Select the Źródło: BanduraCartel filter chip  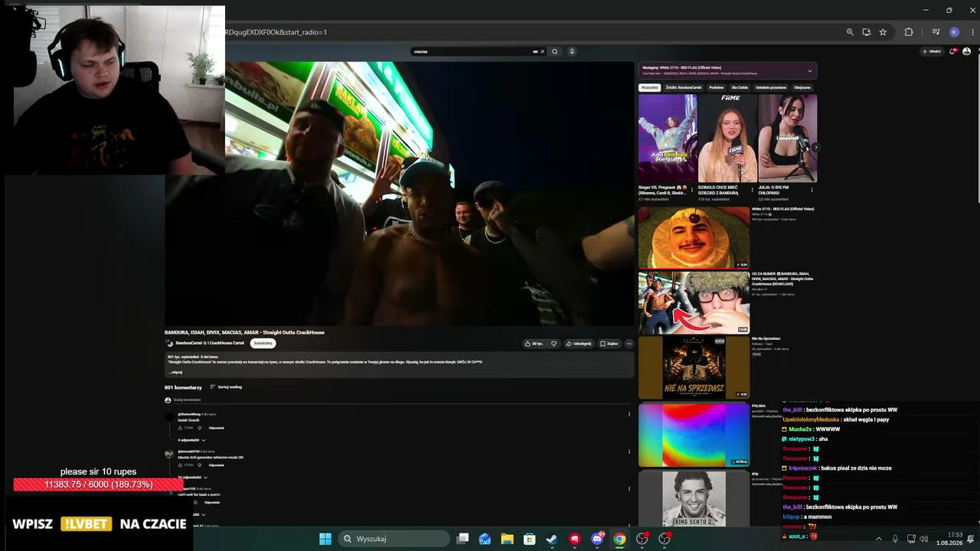pos(683,87)
